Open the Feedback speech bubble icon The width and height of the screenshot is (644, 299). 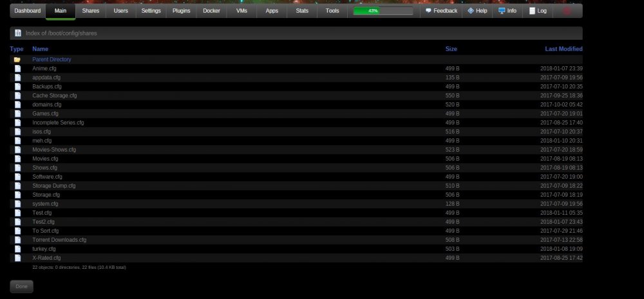(428, 11)
